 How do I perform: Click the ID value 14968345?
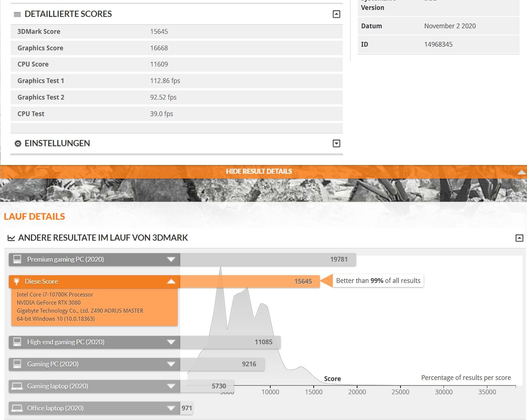pyautogui.click(x=438, y=44)
